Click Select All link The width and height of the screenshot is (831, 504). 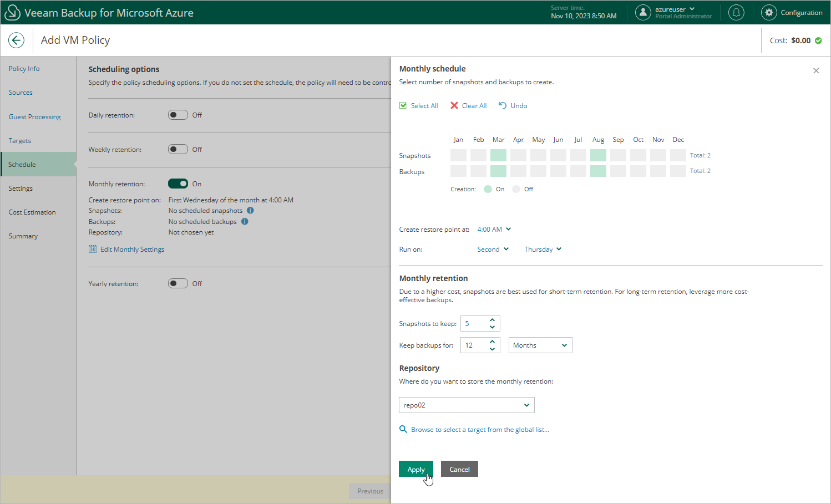pos(424,106)
